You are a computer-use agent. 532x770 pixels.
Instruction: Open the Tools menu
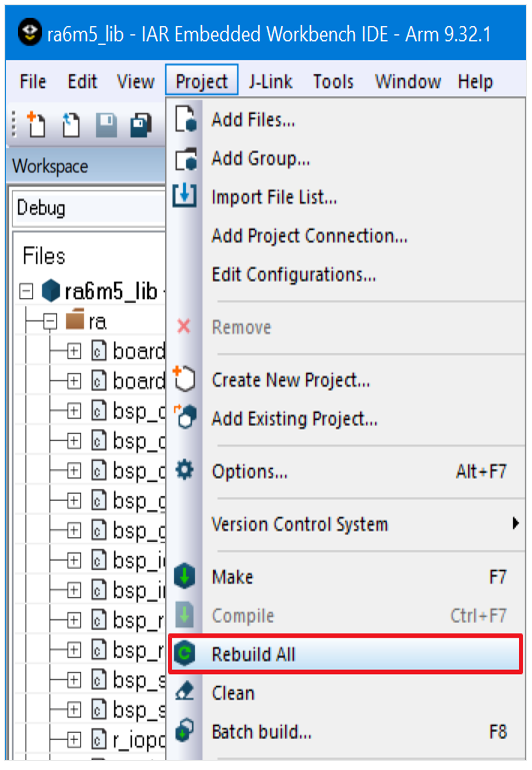334,81
